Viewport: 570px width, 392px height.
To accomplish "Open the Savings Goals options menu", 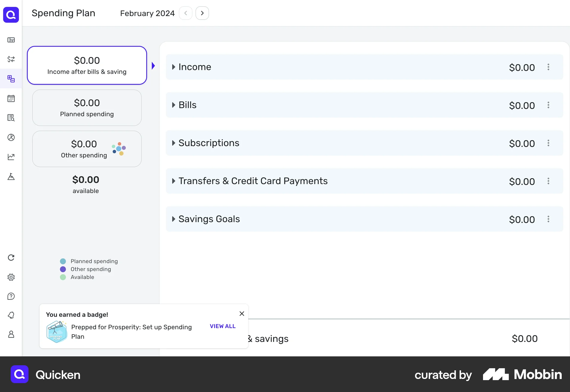I will point(548,219).
